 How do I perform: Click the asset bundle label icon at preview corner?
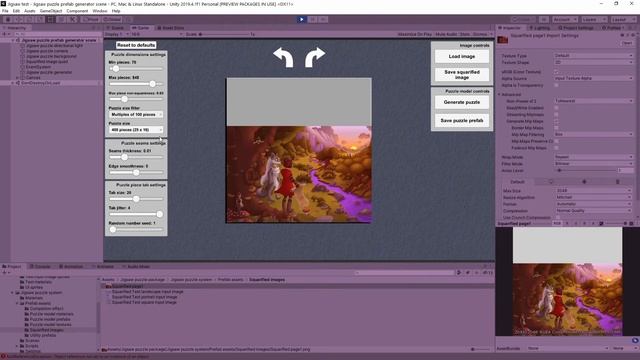pos(635,340)
